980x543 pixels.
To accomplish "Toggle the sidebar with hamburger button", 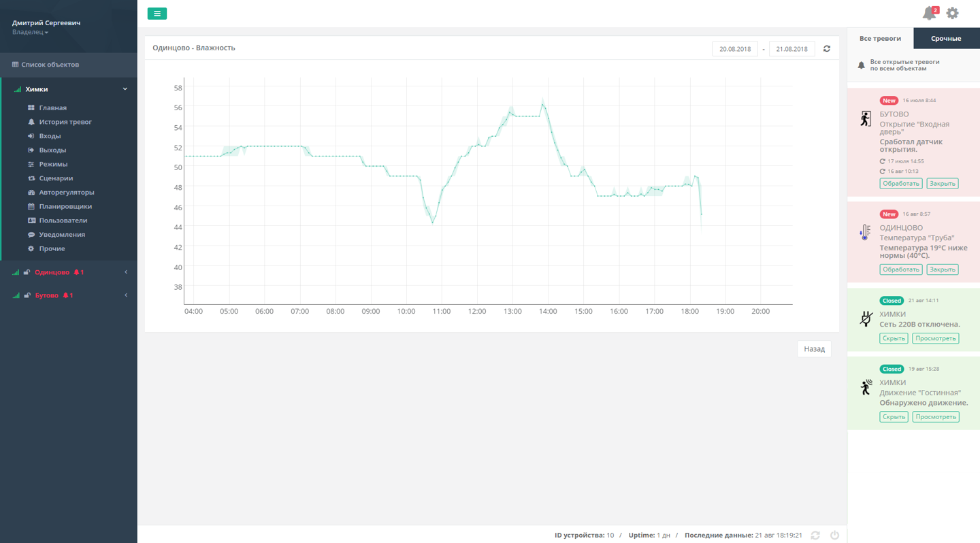I will (157, 14).
